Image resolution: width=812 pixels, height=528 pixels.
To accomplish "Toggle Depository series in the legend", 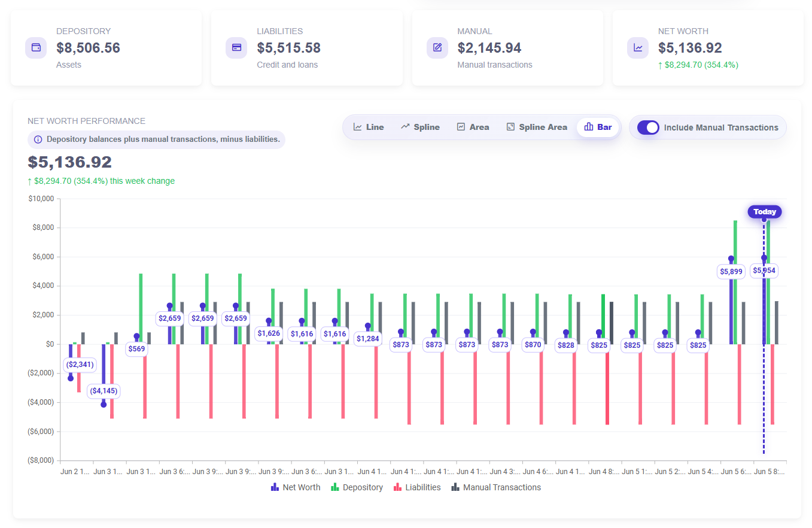I will pos(357,487).
